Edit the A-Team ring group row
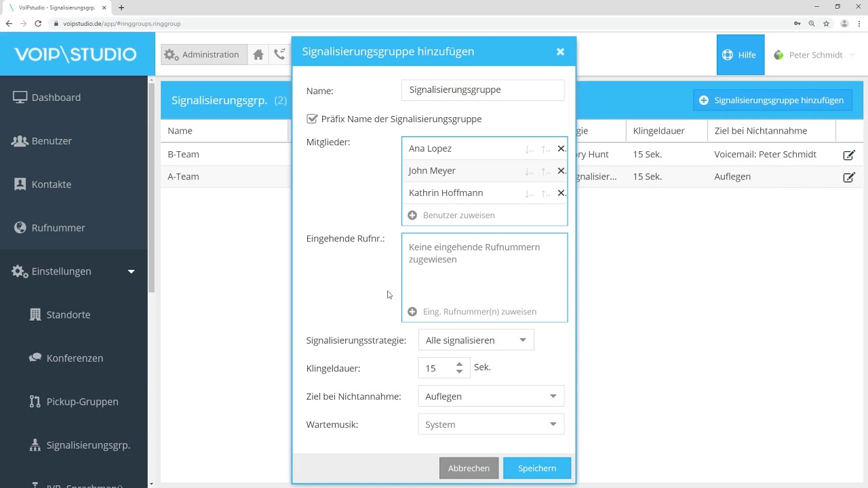Image resolution: width=868 pixels, height=488 pixels. (848, 177)
